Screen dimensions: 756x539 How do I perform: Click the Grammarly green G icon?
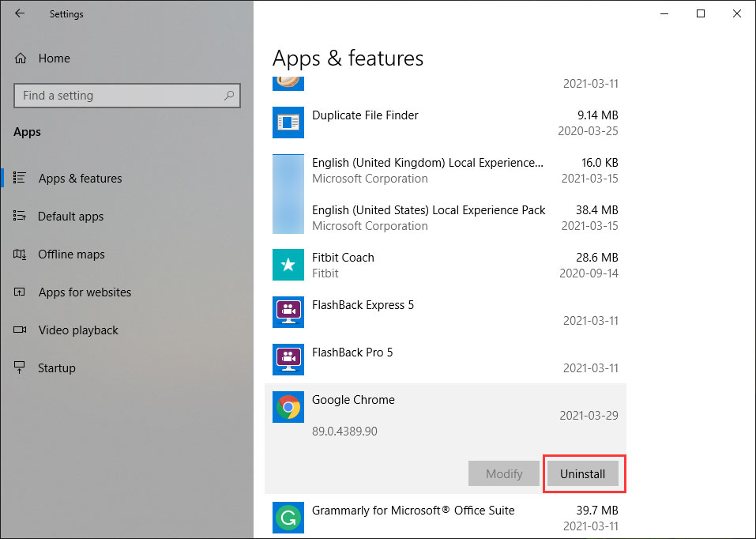coord(288,518)
